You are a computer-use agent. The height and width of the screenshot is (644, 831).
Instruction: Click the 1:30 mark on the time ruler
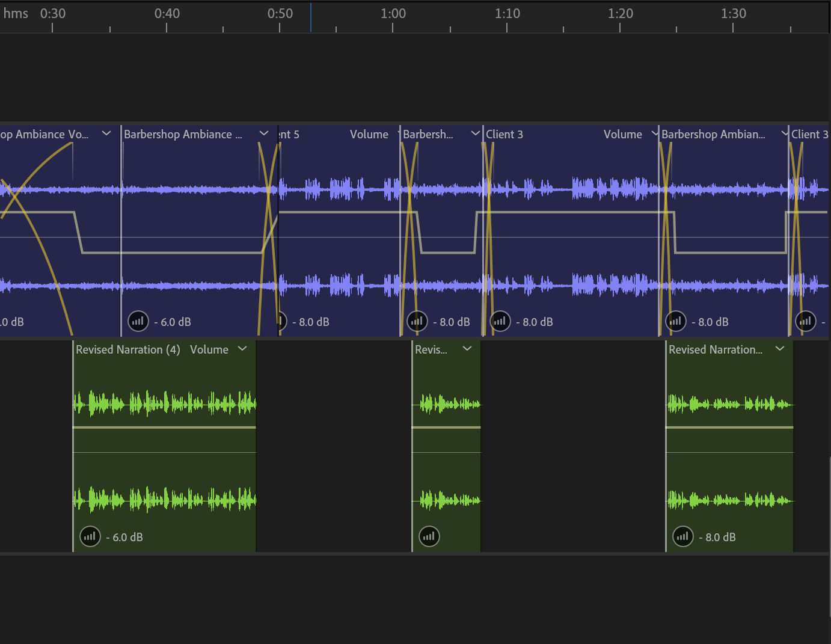point(734,13)
